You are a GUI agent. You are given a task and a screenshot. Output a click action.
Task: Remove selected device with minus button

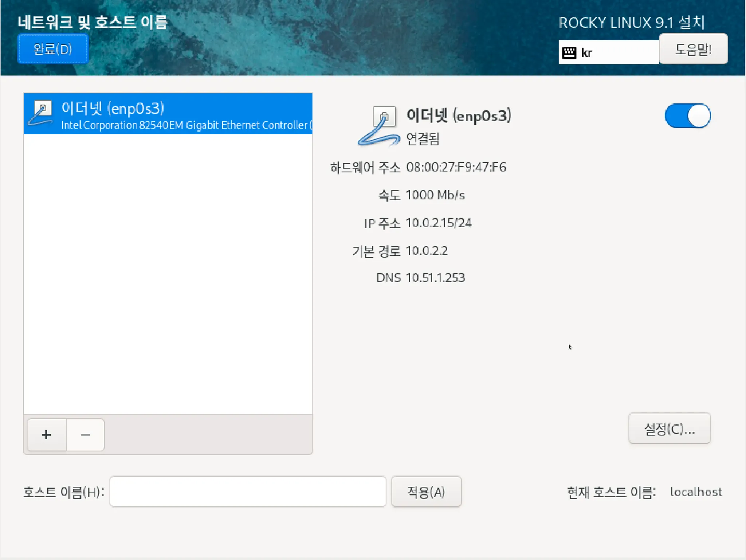pos(85,435)
